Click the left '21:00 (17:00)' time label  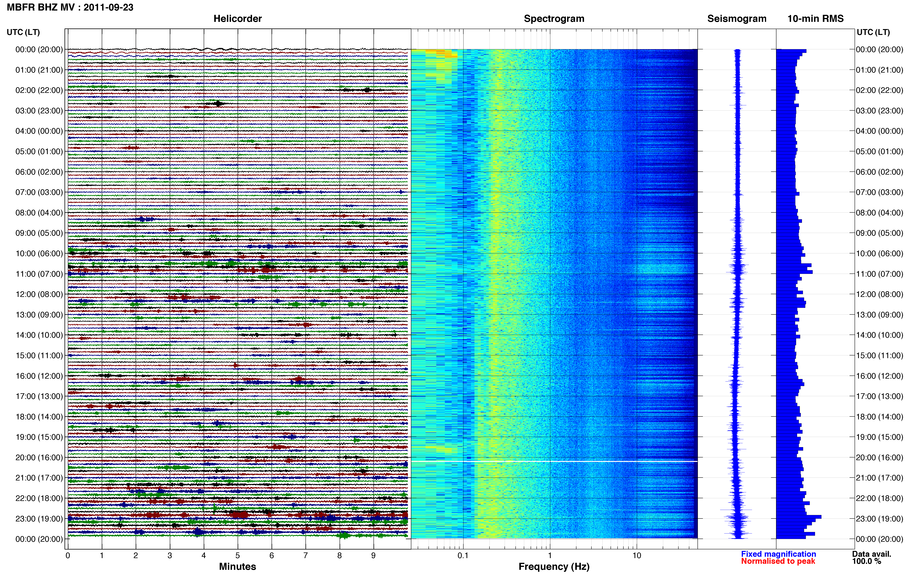(39, 478)
